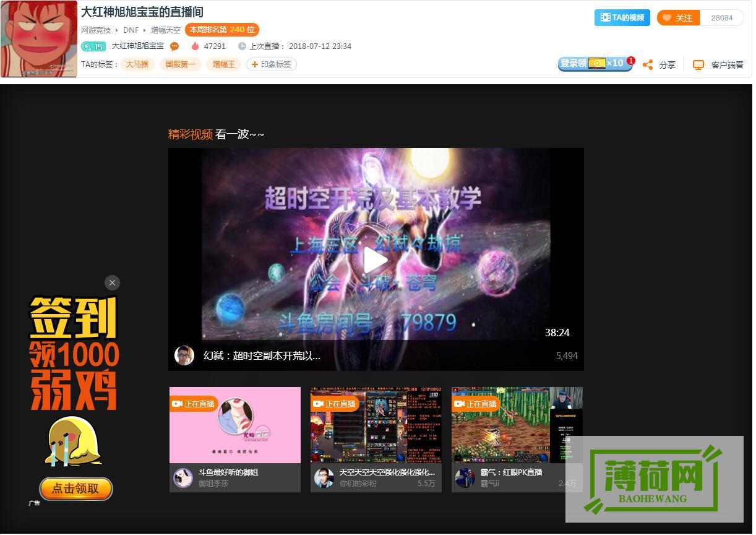Screen dimensions: 756x535
Task: Open video title 幻弑：超时空副本开荒以...
Action: click(x=262, y=356)
